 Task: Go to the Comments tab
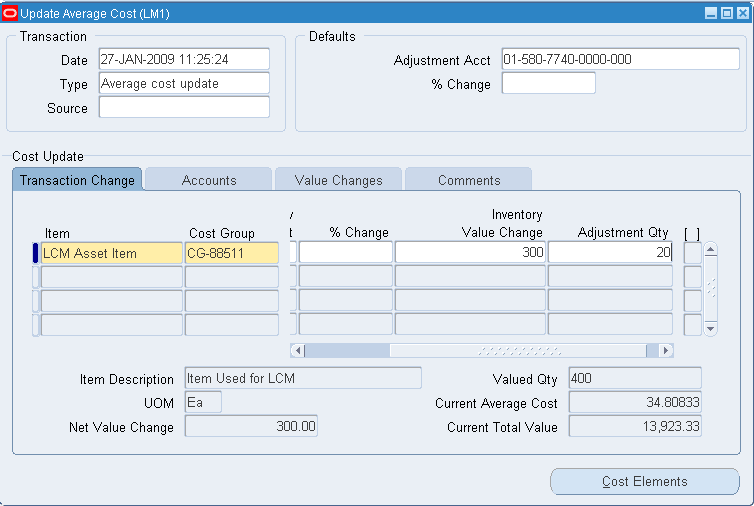468,180
